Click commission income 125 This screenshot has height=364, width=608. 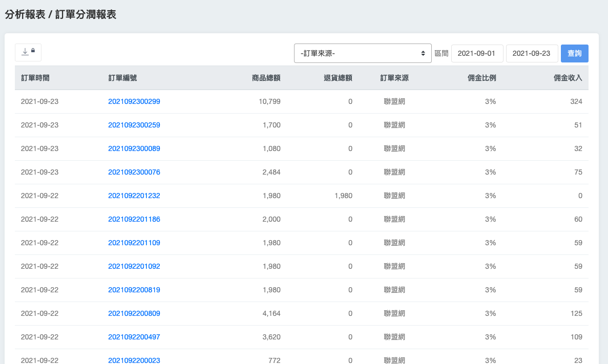click(576, 314)
